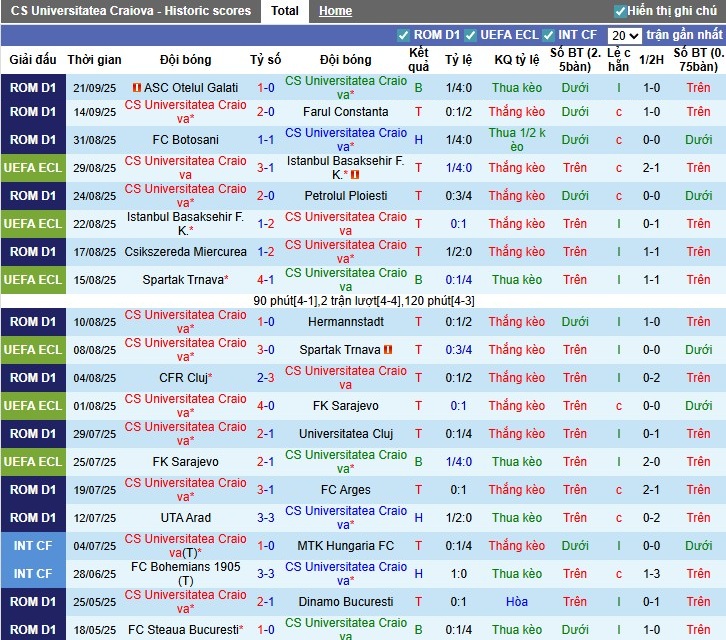The height and width of the screenshot is (640, 726).
Task: Click UEFA ECL badge for 25/07/25 match
Action: coord(33,462)
